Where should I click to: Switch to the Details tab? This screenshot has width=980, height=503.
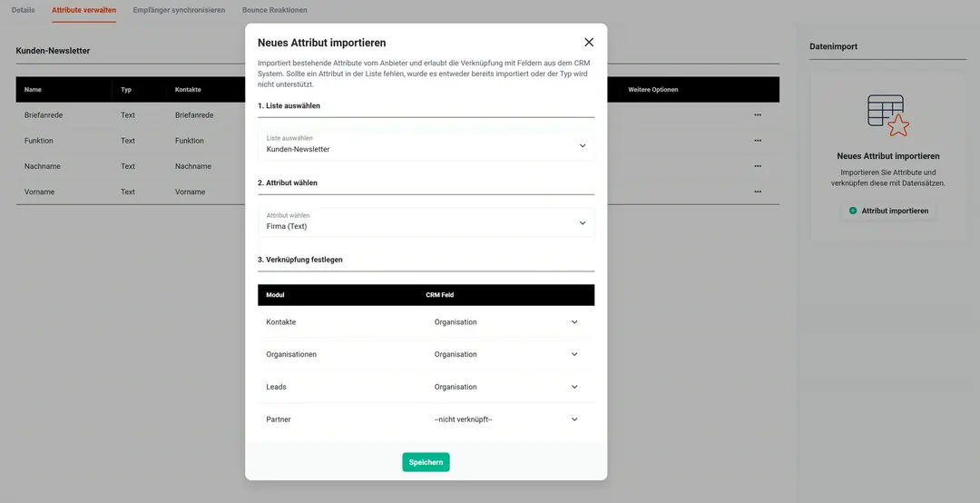click(x=23, y=10)
